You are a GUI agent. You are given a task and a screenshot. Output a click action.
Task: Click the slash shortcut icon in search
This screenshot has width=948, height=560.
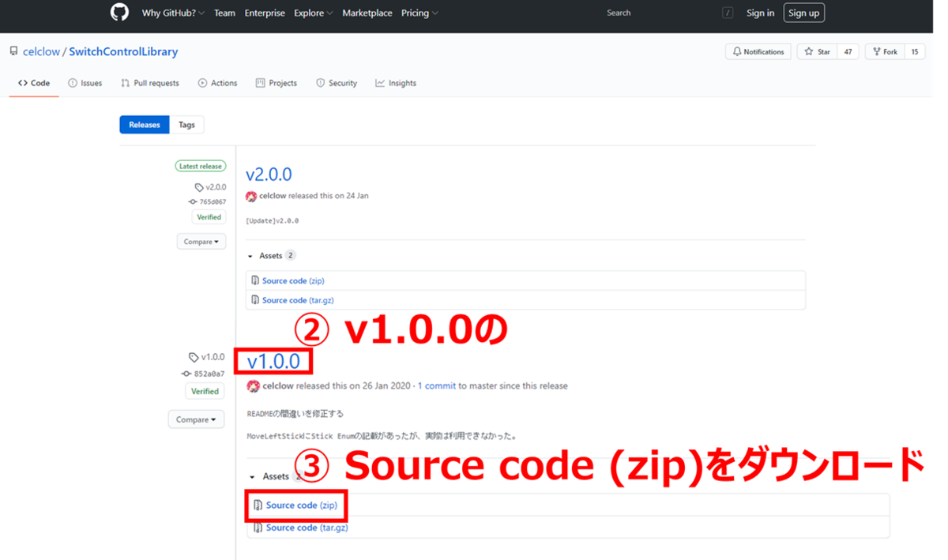pyautogui.click(x=728, y=13)
